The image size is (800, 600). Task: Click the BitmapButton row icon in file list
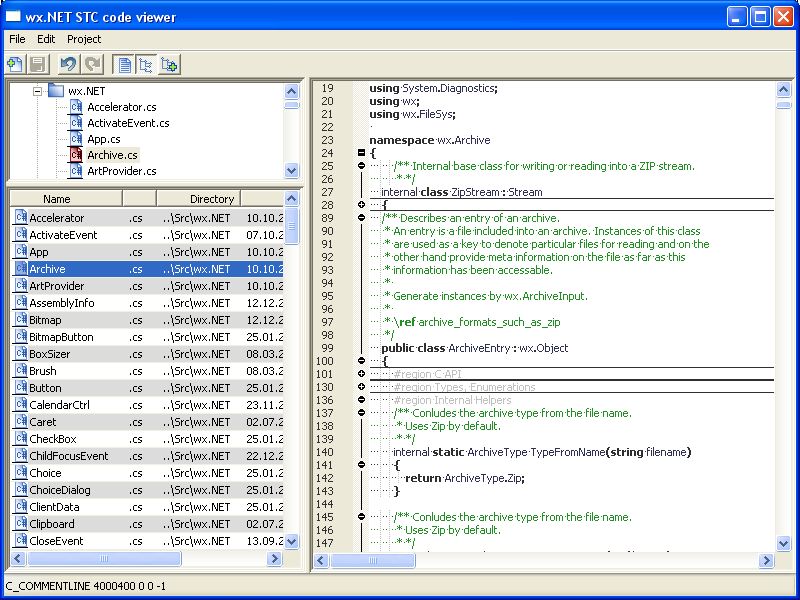(21, 336)
